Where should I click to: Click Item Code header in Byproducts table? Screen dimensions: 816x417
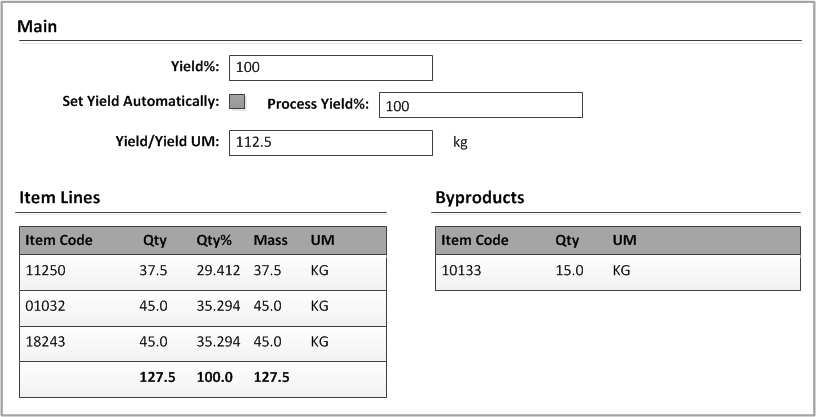click(x=475, y=240)
